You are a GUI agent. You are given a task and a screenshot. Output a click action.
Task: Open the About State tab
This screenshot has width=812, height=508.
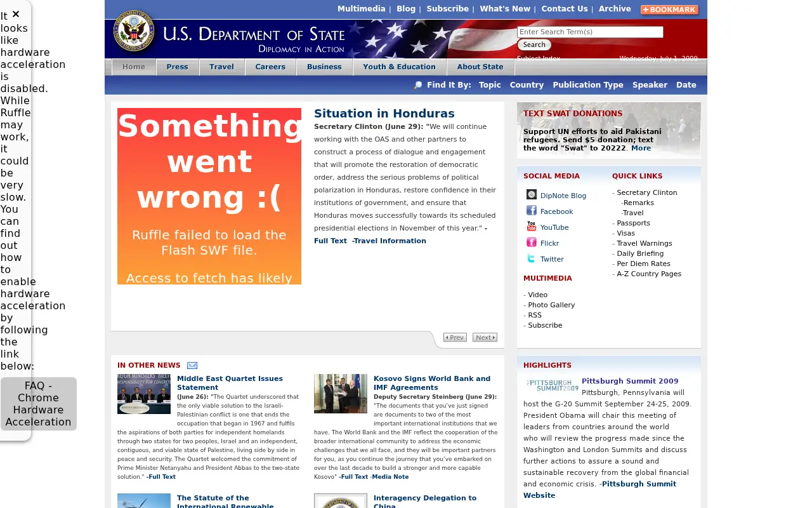click(480, 67)
